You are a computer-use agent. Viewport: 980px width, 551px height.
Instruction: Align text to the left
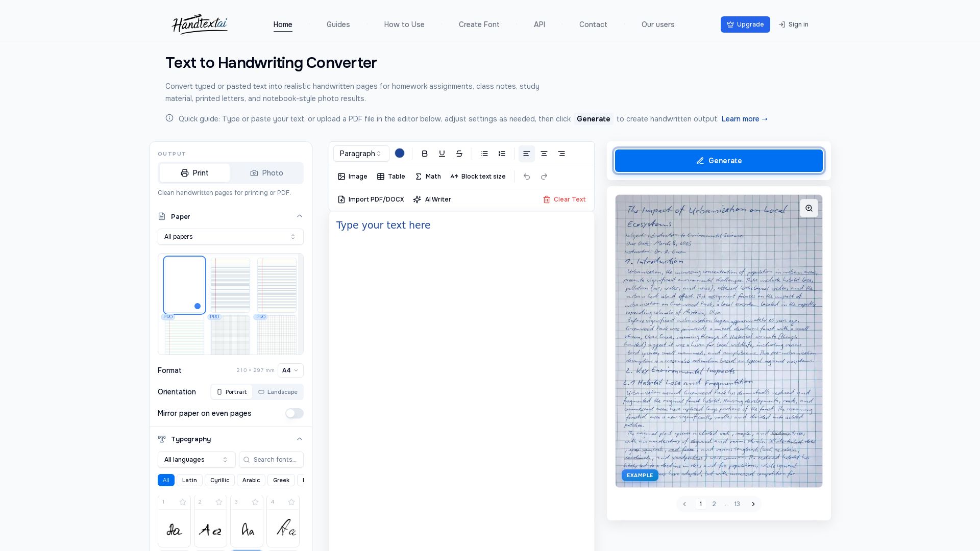click(527, 154)
